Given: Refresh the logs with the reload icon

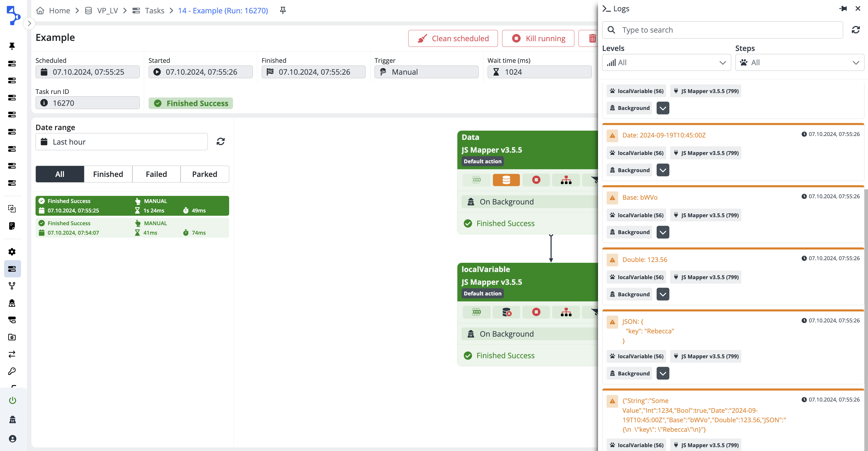Looking at the screenshot, I should click(856, 30).
